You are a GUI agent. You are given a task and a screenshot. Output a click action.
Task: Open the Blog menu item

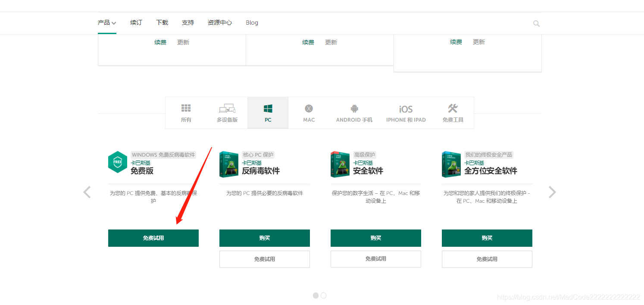coord(252,22)
